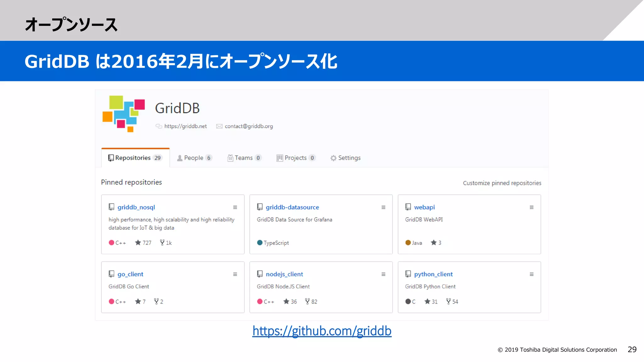This screenshot has width=644, height=362.
Task: Click the drag handle on go_client card
Action: [x=235, y=274]
